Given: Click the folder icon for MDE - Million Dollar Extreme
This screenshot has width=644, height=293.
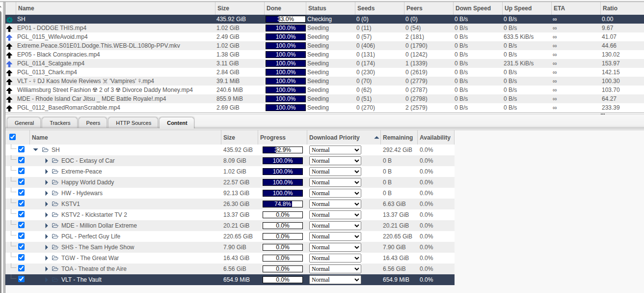Looking at the screenshot, I should click(55, 226).
